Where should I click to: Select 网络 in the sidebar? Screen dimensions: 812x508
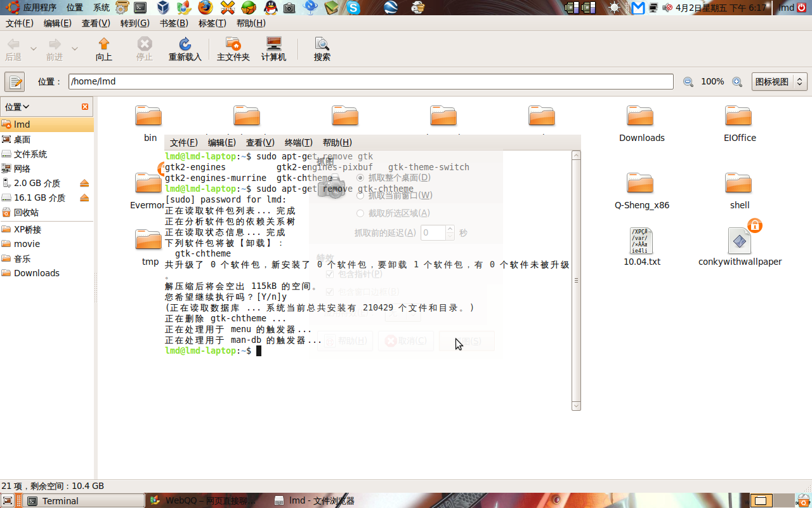click(x=47, y=168)
